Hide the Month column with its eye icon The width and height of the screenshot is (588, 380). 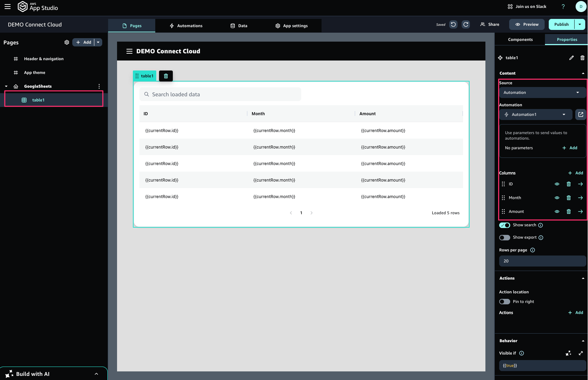[x=557, y=198]
